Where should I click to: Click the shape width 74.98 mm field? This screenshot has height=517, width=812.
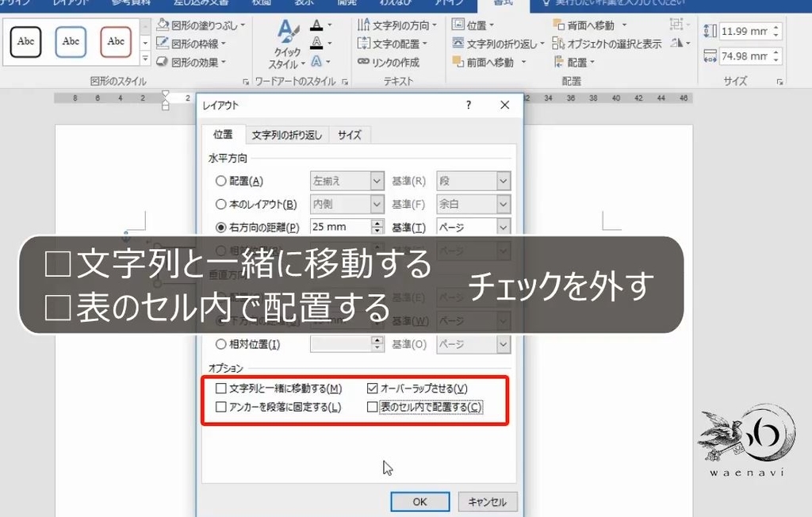744,56
